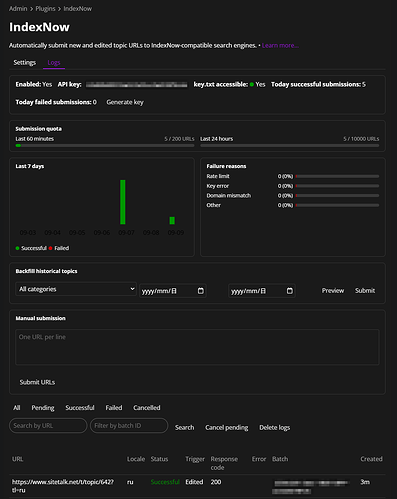Click the Other failure reason bar
The width and height of the screenshot is (397, 499).
(337, 205)
